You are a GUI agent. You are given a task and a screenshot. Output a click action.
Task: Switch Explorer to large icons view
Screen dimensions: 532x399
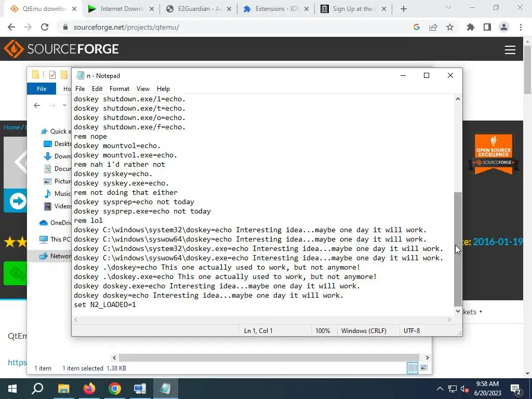[424, 368]
